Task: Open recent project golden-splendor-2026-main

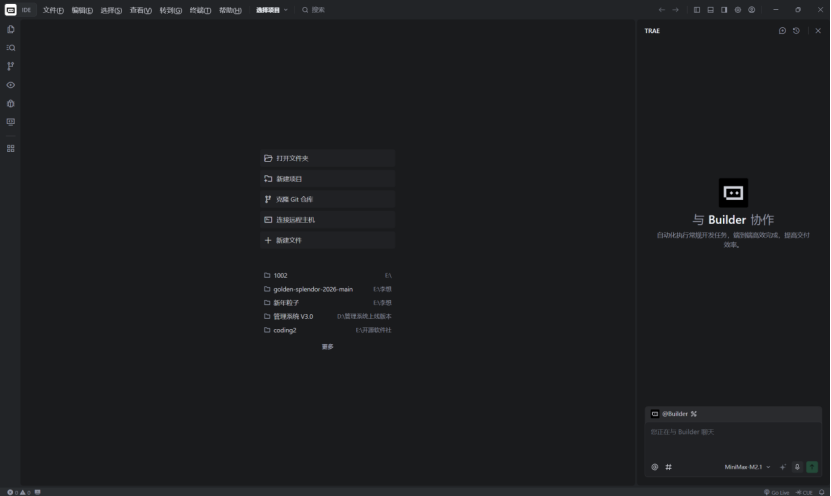Action: pos(313,289)
